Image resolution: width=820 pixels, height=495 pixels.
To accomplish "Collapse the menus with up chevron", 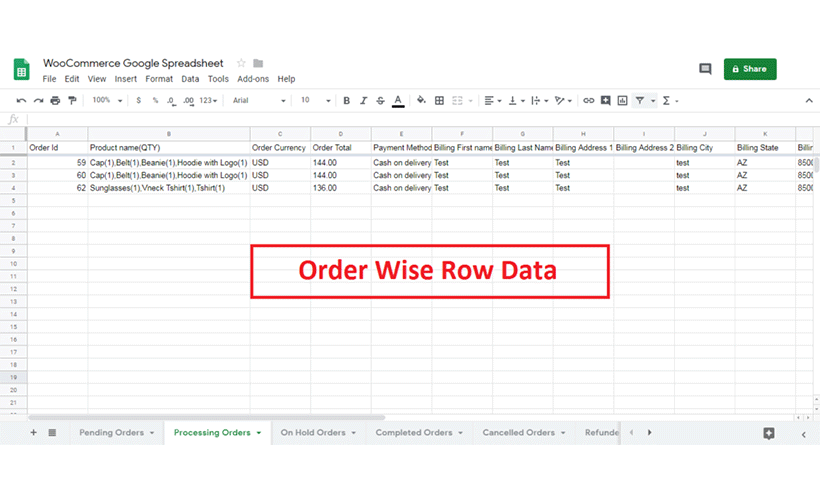I will (809, 100).
